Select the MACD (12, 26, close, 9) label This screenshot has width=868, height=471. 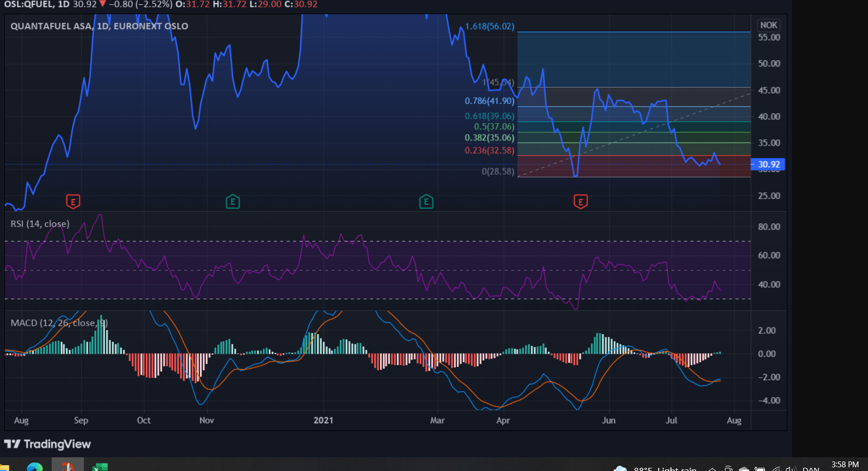point(59,323)
